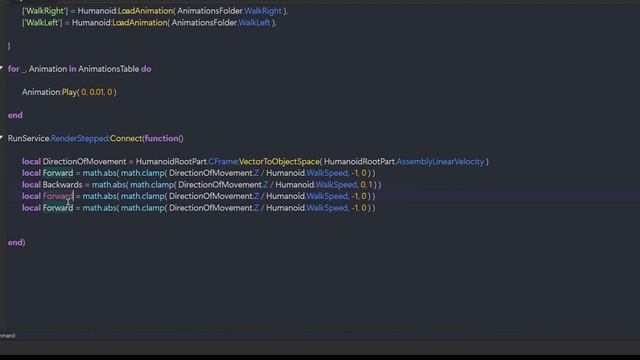Click the 'WalkLeft' table key string
640x360 pixels.
point(42,23)
